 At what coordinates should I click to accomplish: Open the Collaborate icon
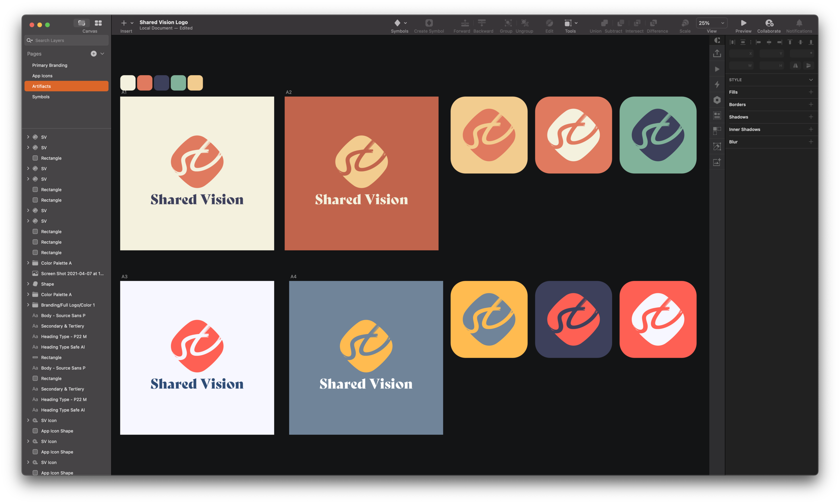click(769, 23)
